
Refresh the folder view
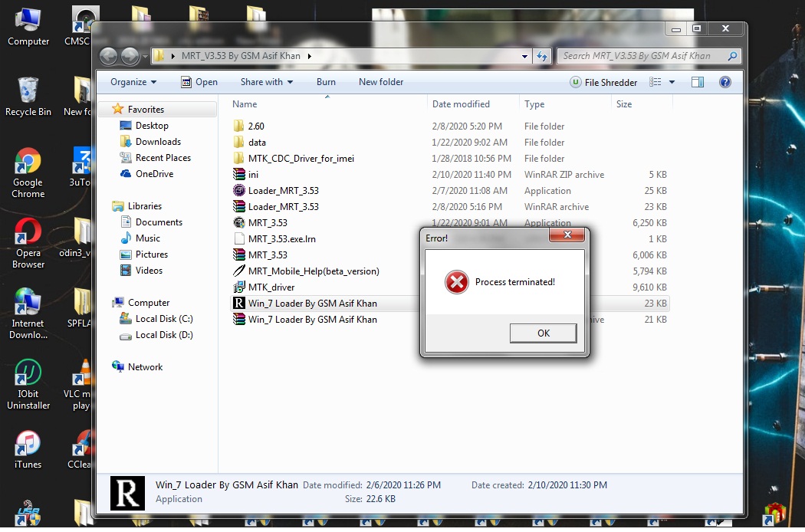542,57
